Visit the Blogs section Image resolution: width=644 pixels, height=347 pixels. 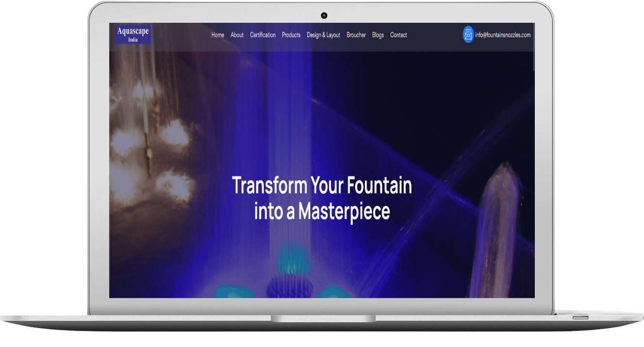click(378, 35)
